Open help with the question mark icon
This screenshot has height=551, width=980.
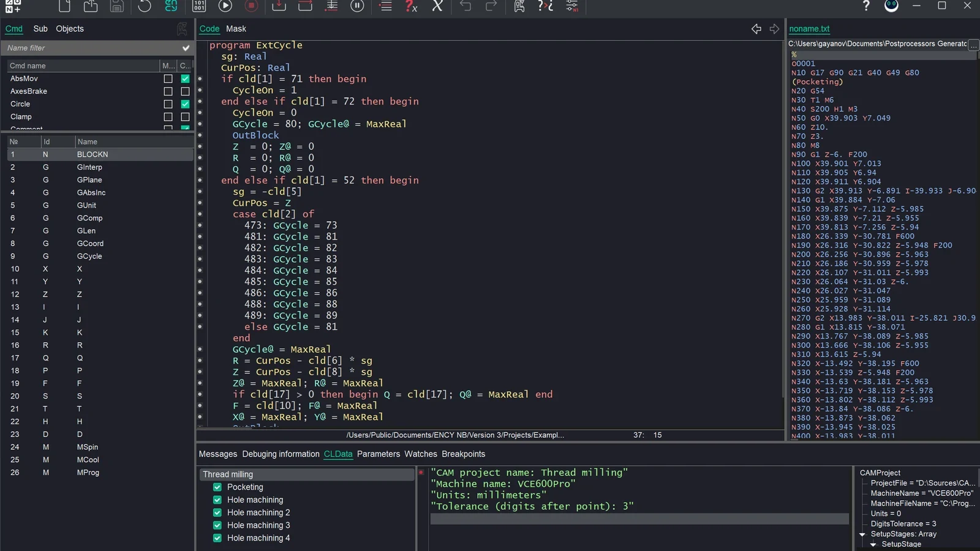click(x=865, y=6)
